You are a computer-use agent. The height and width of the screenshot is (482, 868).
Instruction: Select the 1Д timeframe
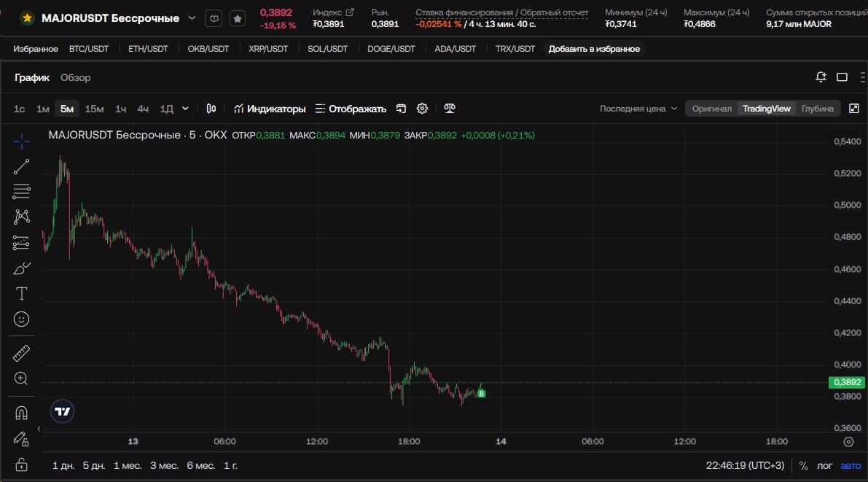point(167,109)
